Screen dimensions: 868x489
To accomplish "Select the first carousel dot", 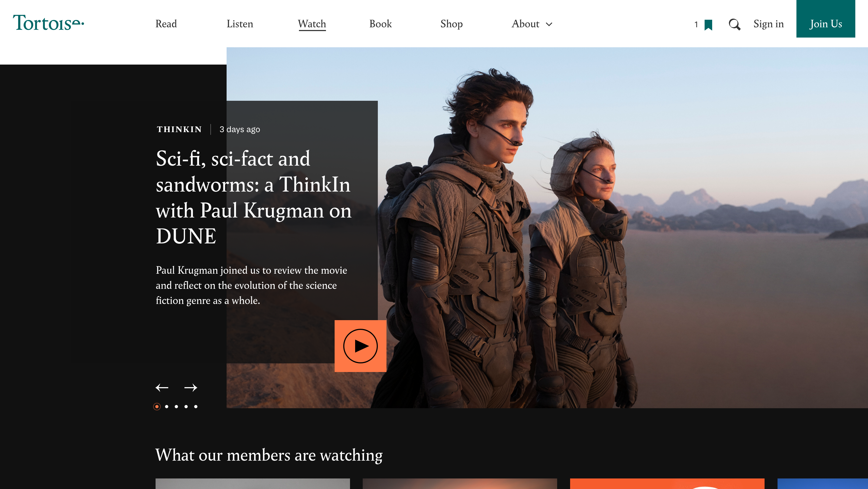I will (x=157, y=406).
